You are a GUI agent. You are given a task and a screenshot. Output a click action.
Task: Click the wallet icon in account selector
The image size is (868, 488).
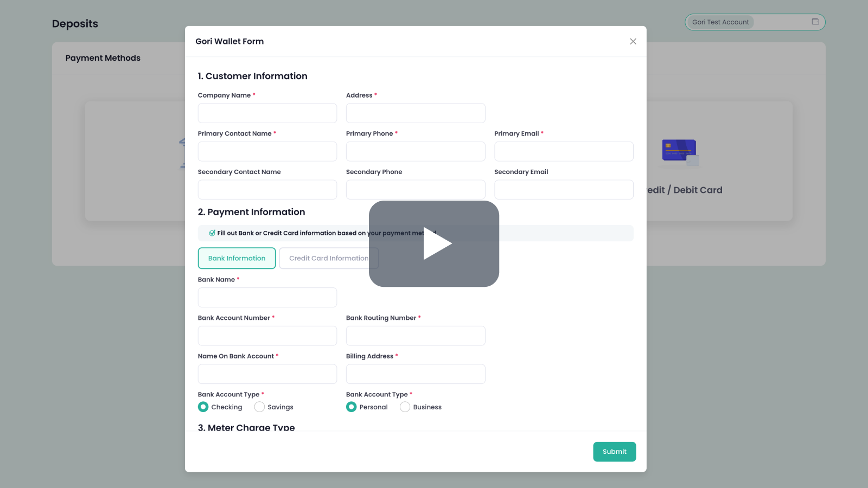tap(815, 22)
